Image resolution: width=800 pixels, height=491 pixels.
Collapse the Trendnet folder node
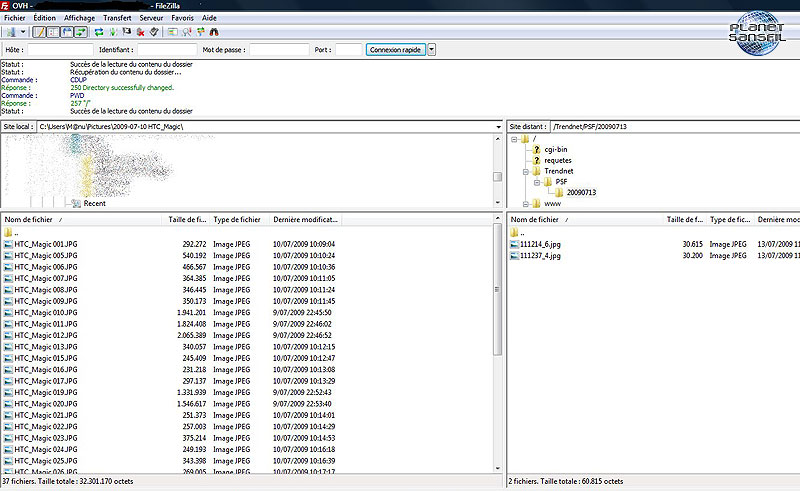pyautogui.click(x=526, y=171)
